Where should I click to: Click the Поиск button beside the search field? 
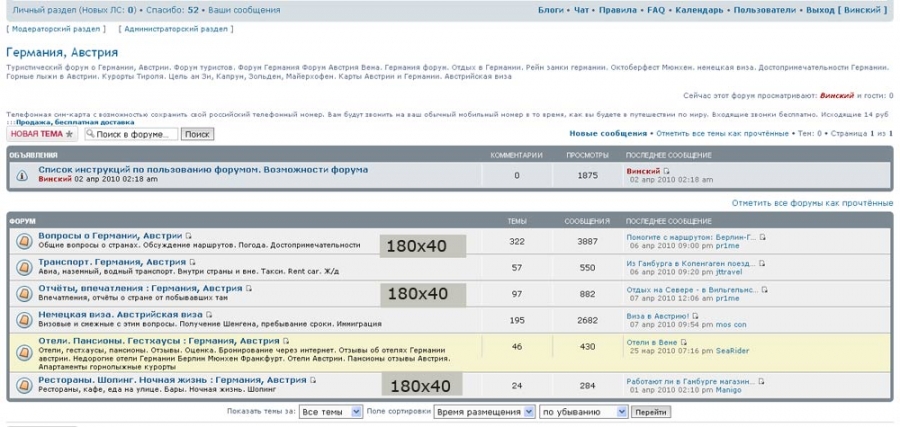click(197, 134)
